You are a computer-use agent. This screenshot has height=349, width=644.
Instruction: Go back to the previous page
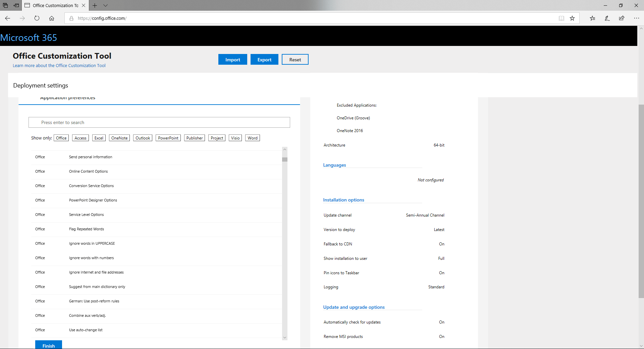click(x=7, y=18)
